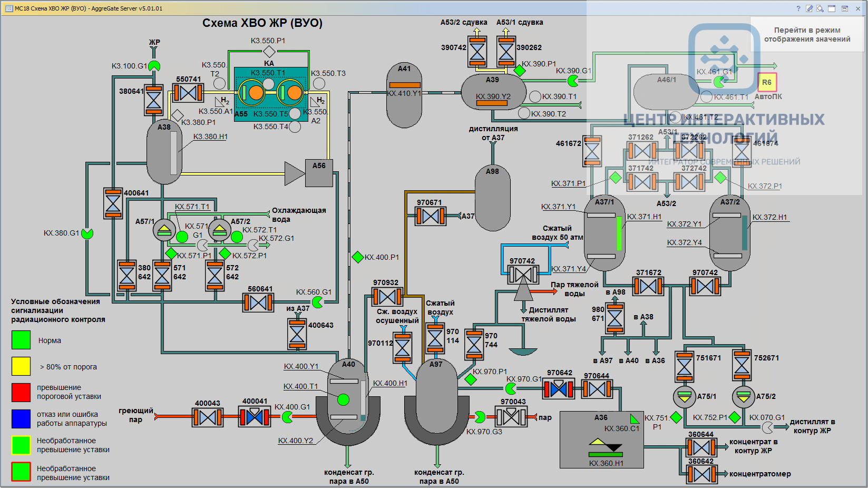Click pressure diamond K3.550.P1
Screen dimensions: 868x488
269,51
